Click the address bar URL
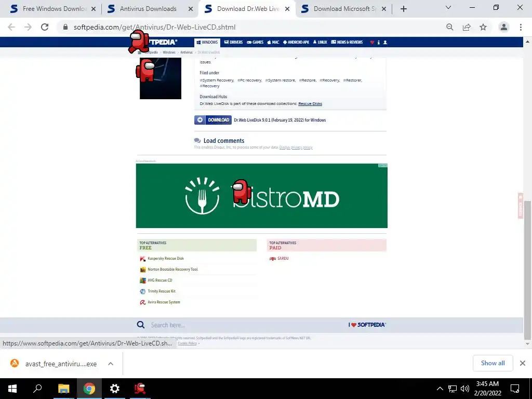Image resolution: width=532 pixels, height=399 pixels. tap(154, 27)
